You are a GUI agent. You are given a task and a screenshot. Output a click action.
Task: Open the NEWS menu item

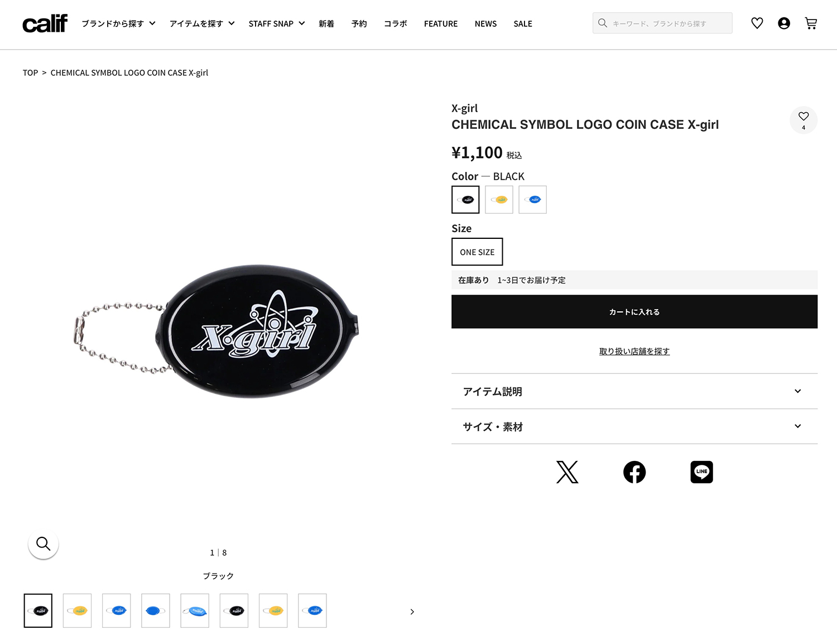pos(485,23)
